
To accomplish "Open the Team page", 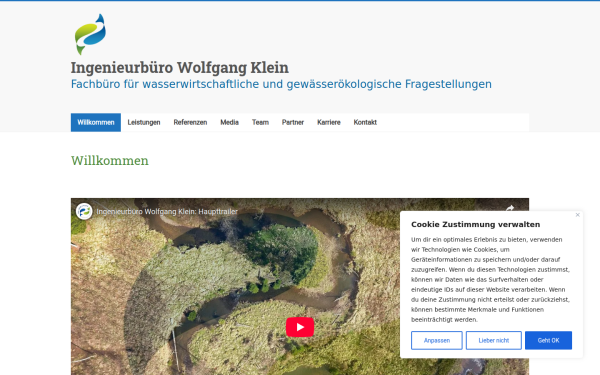I will click(260, 122).
